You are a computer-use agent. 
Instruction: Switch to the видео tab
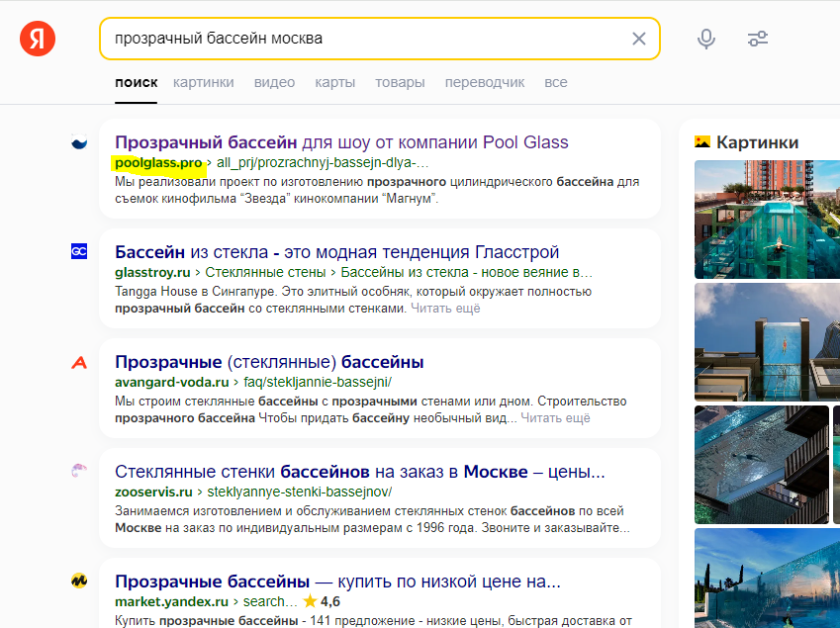click(274, 82)
